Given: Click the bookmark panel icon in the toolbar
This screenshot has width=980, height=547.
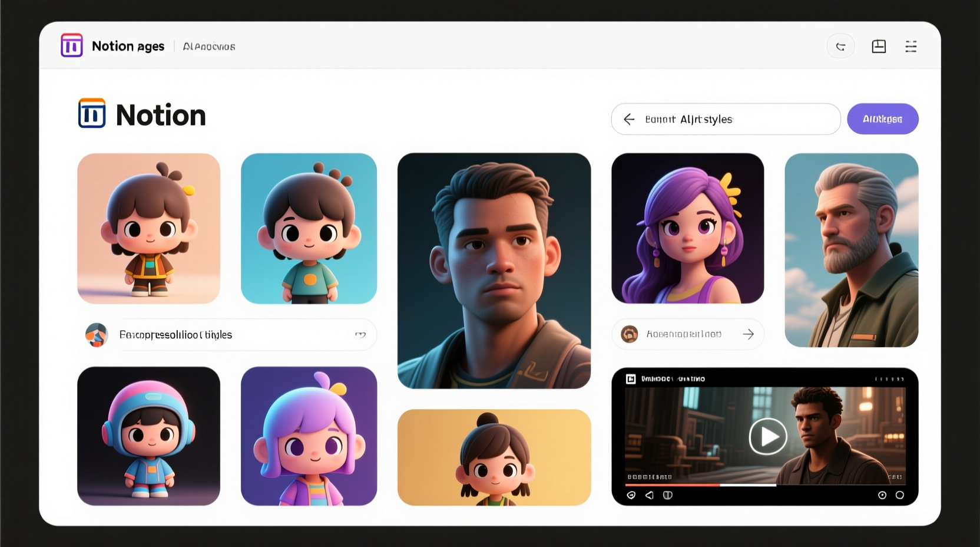Looking at the screenshot, I should point(879,46).
